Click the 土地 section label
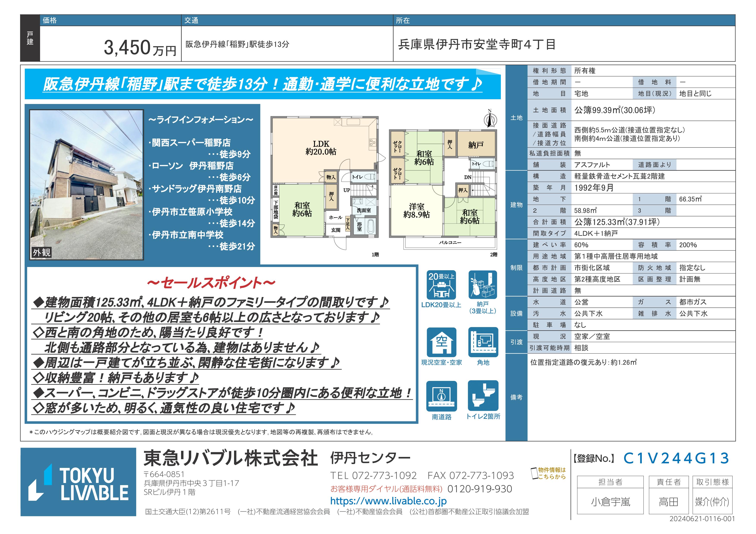 click(x=516, y=118)
